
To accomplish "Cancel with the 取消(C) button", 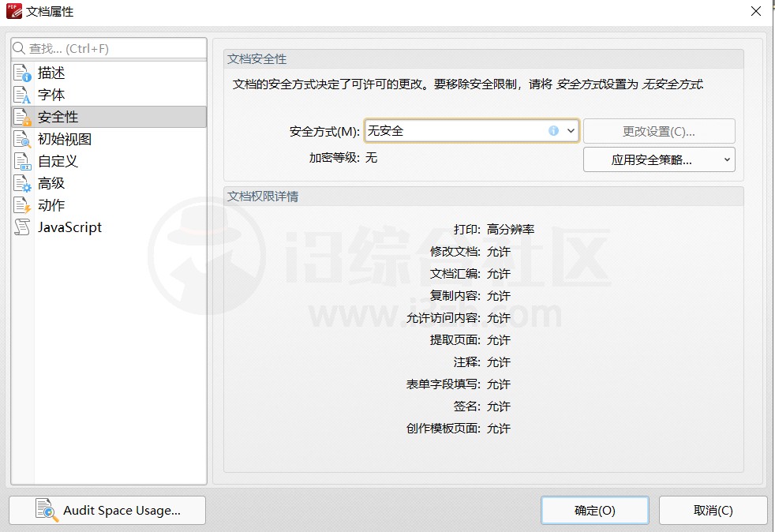I will point(713,510).
